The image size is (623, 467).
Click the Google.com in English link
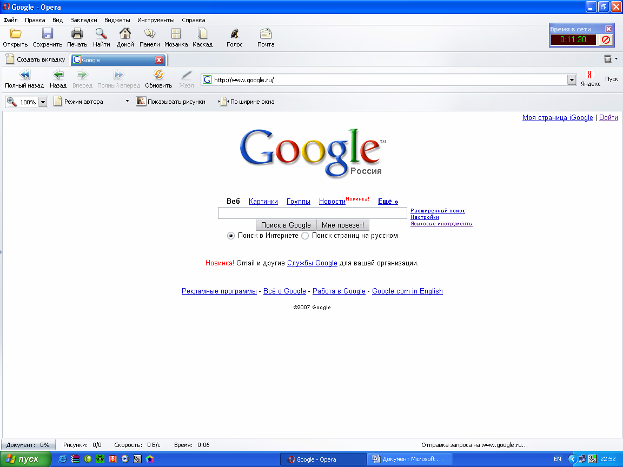(407, 291)
